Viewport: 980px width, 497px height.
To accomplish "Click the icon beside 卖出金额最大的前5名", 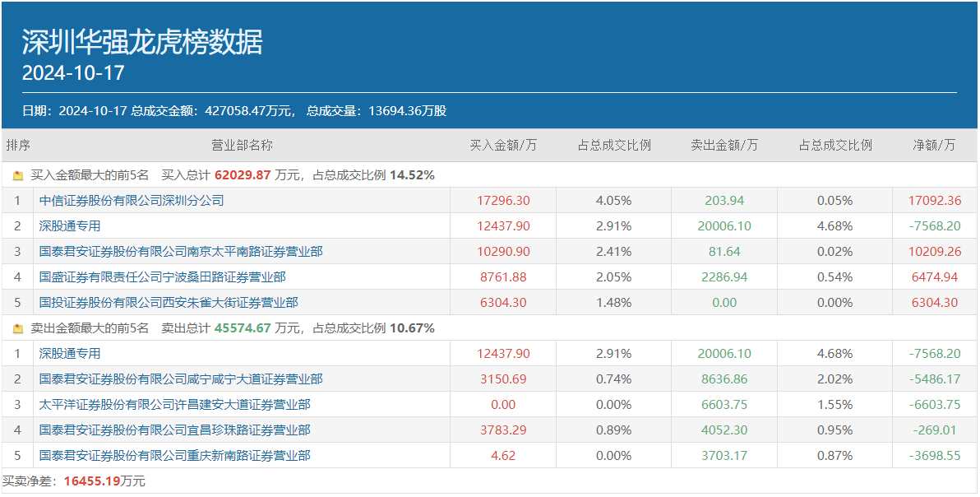I will (x=18, y=328).
